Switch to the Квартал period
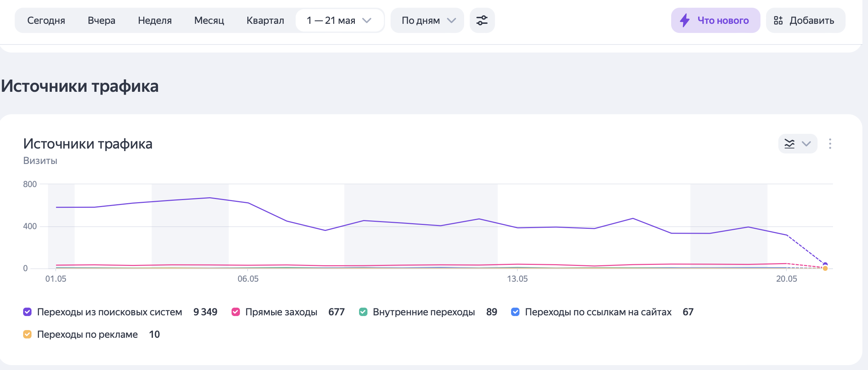The image size is (868, 370). pyautogui.click(x=265, y=20)
